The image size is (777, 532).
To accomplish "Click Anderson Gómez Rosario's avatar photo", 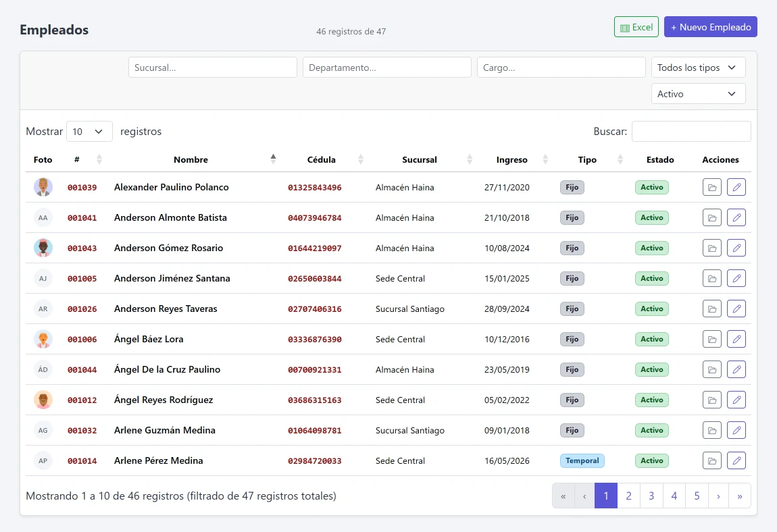I will coord(43,248).
